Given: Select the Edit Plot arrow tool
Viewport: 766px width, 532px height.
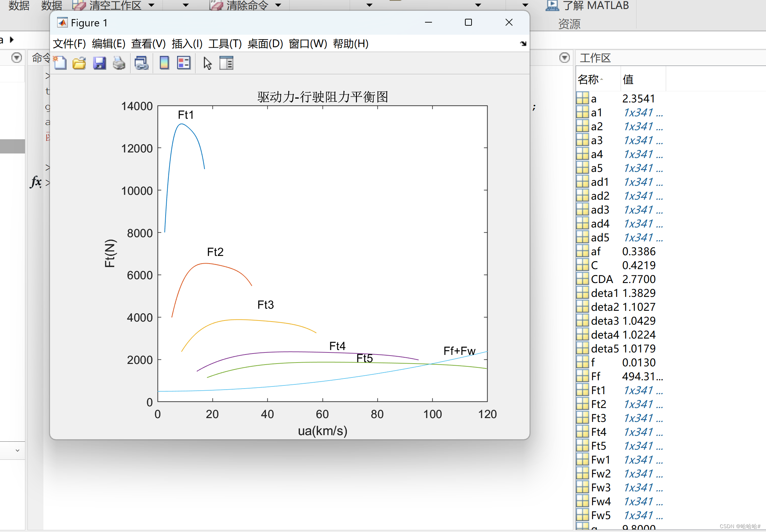Looking at the screenshot, I should point(207,63).
